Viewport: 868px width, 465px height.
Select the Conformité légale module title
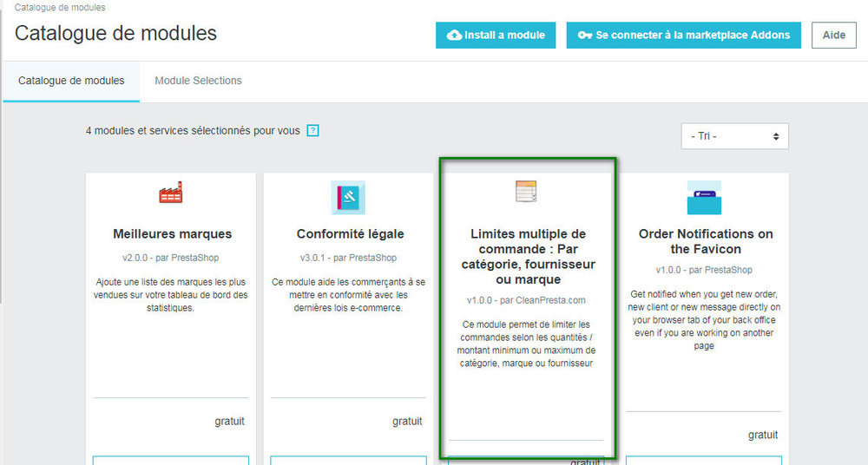pos(351,233)
